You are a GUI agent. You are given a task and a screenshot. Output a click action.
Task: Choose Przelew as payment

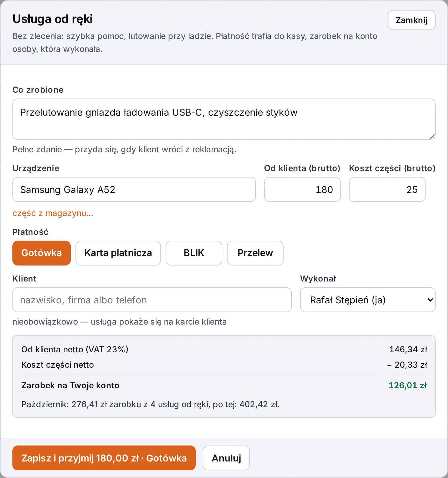pyautogui.click(x=255, y=253)
